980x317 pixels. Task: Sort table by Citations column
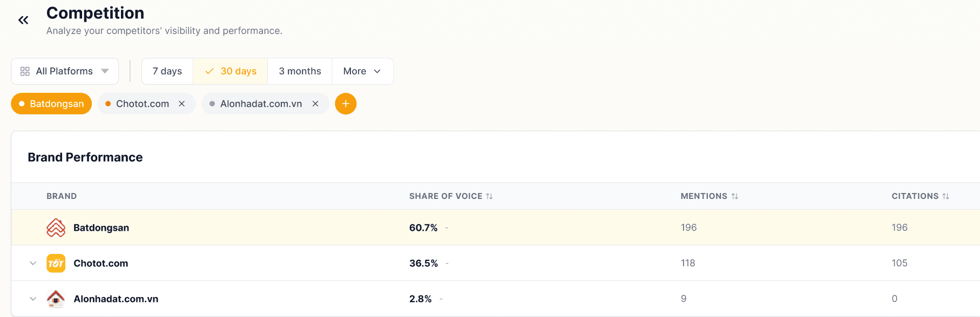[945, 196]
